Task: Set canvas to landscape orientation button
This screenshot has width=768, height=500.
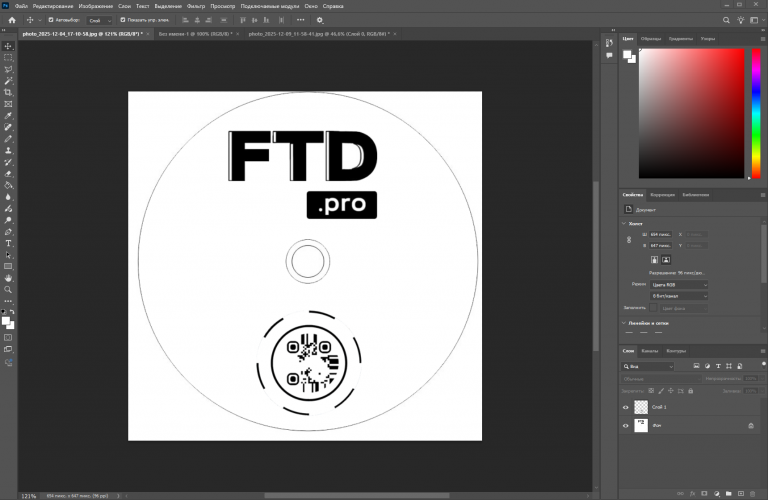Action: tap(666, 260)
